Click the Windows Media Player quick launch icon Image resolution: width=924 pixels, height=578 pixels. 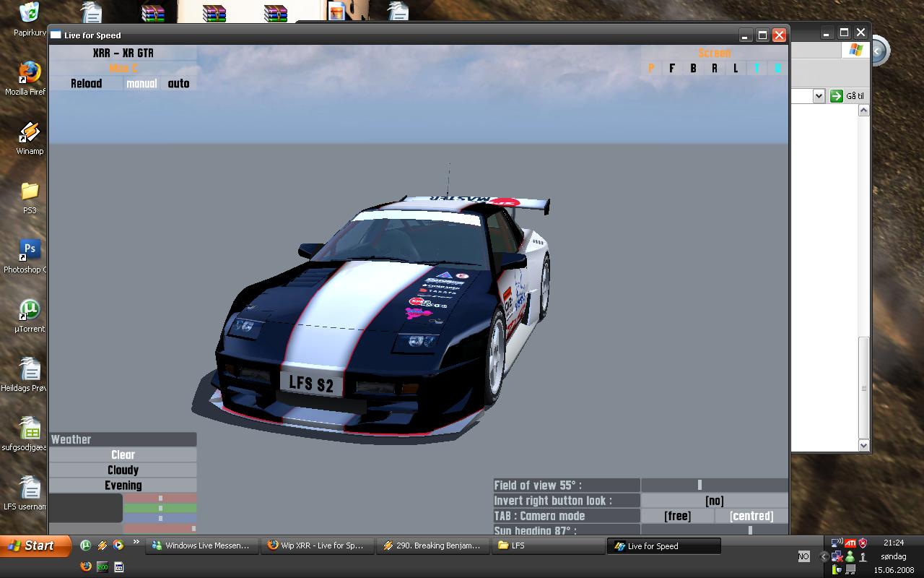point(118,545)
